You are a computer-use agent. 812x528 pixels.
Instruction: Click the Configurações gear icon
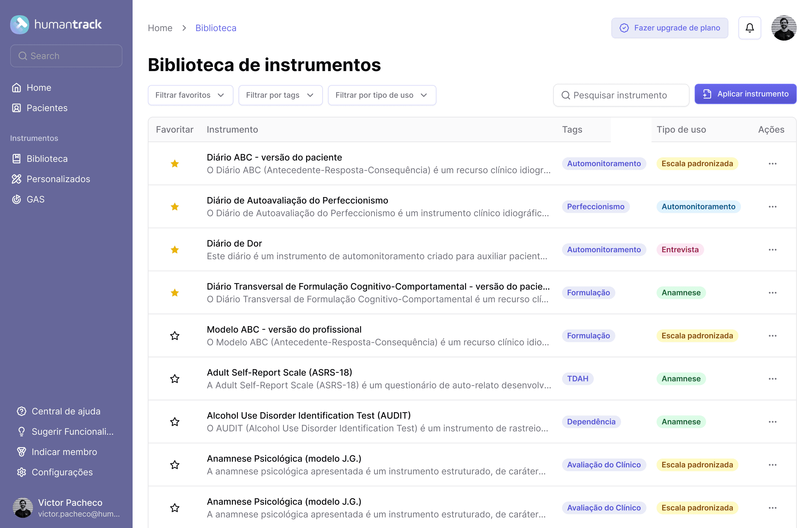(x=22, y=472)
